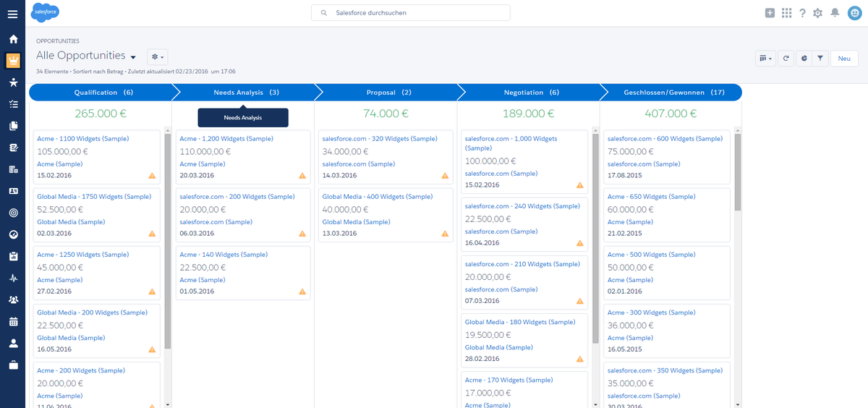Click warning icon on salesforce.com 320 Widgets card
The image size is (868, 408).
pyautogui.click(x=445, y=176)
